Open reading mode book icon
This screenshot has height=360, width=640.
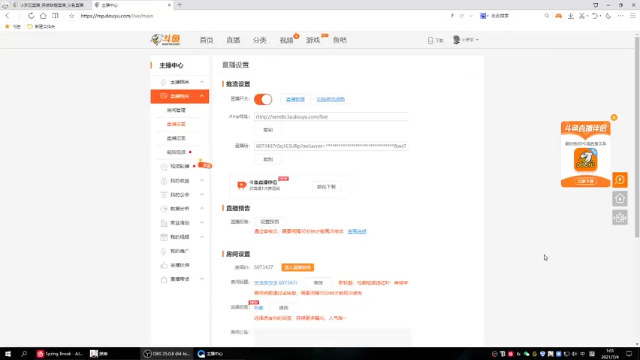(55, 16)
